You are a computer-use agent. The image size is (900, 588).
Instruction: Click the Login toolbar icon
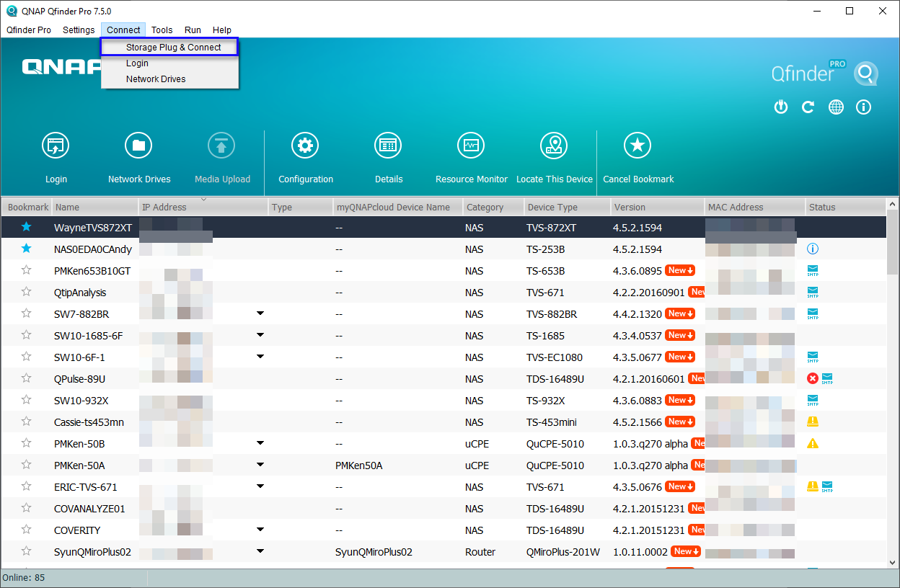[56, 146]
